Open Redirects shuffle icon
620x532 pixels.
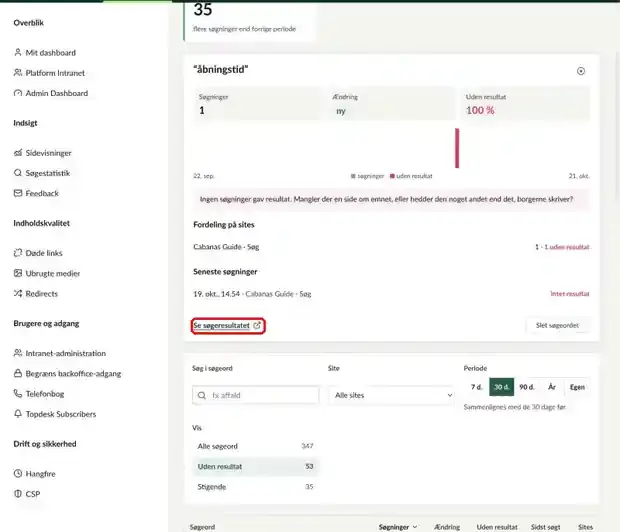coord(18,293)
